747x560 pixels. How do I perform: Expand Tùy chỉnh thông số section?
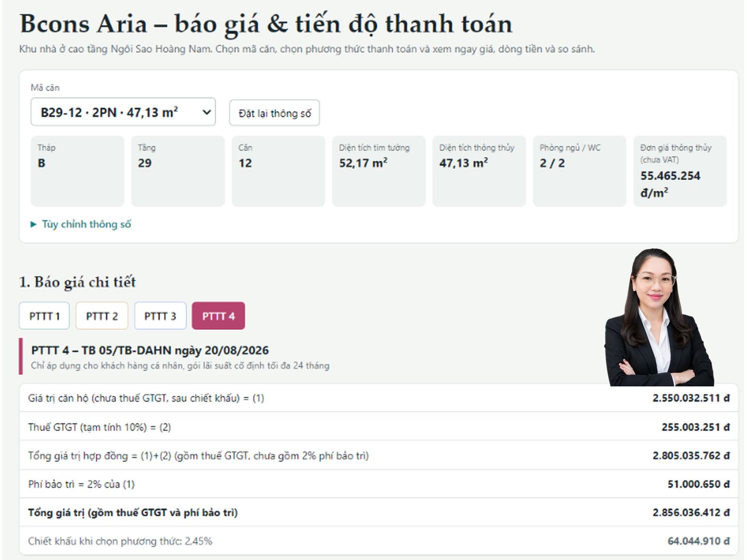click(81, 224)
